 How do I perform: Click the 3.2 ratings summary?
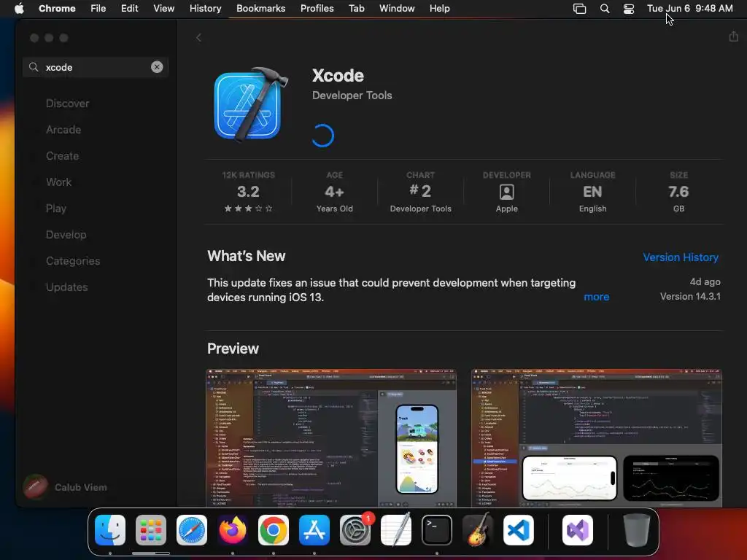coord(248,192)
